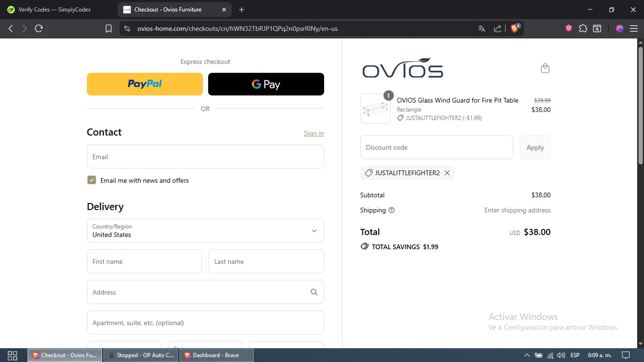Uncheck Email me with news and offers
644x362 pixels.
click(91, 180)
